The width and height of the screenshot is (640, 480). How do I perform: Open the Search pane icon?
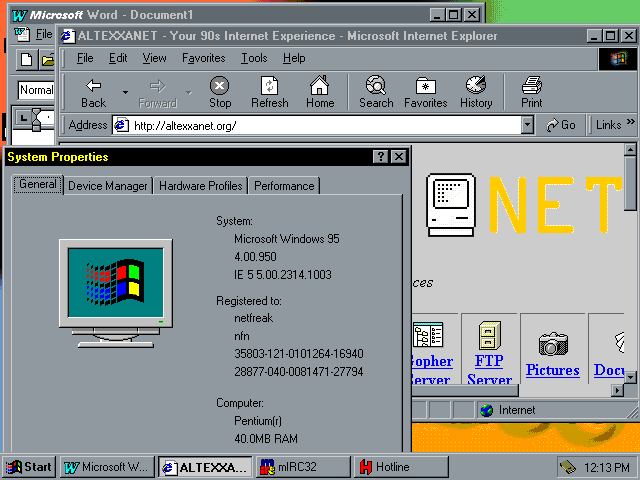click(376, 85)
